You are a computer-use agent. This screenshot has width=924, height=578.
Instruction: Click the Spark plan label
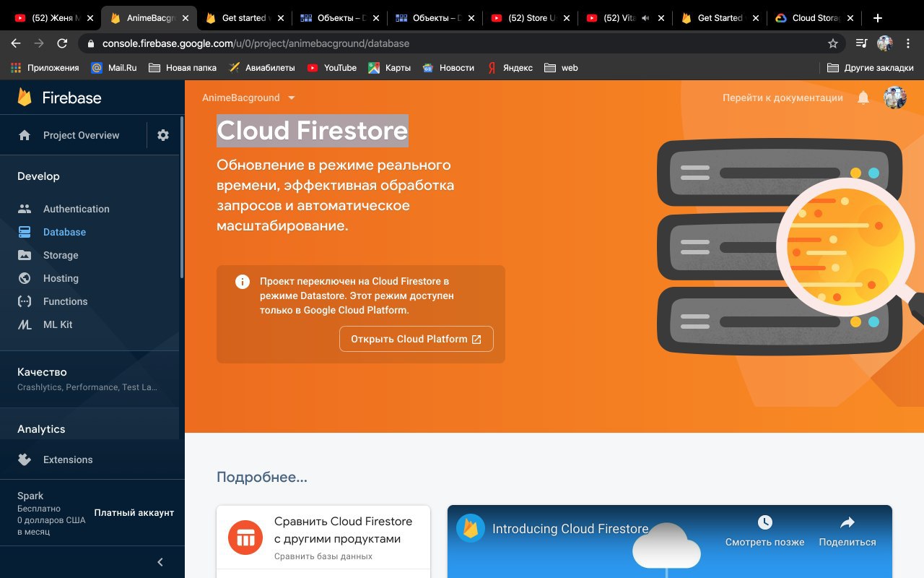pos(30,496)
